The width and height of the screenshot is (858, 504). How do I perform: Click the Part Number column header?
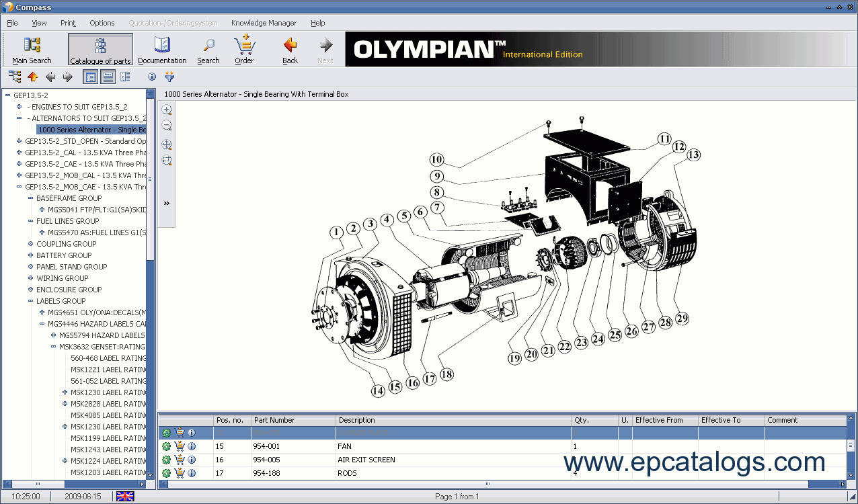point(274,420)
